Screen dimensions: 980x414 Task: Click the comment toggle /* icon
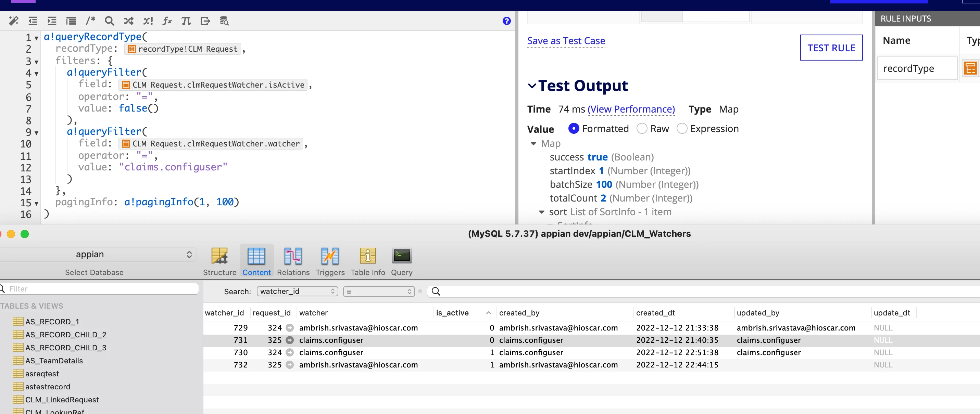click(x=90, y=21)
